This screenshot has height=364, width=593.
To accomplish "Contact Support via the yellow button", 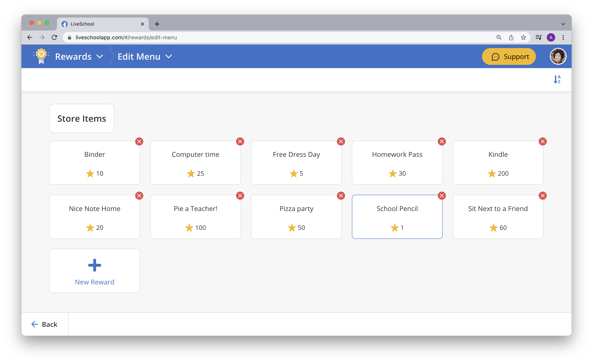I will [x=509, y=56].
